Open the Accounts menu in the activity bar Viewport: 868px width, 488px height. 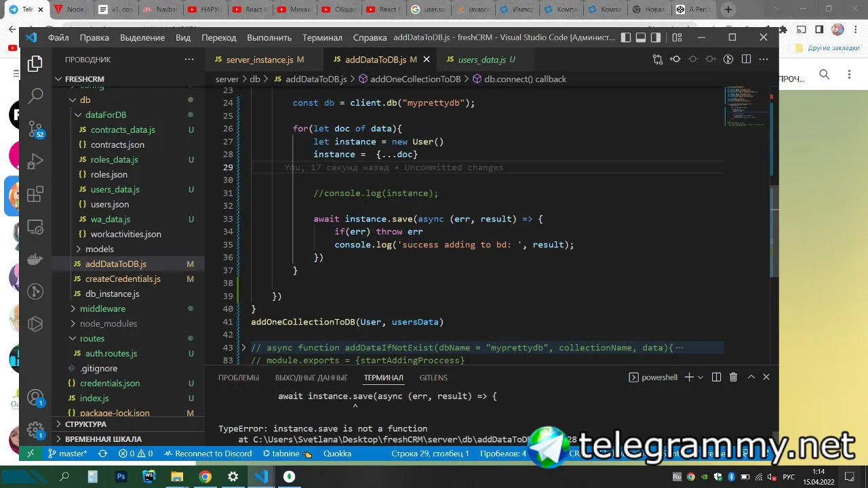pyautogui.click(x=35, y=398)
